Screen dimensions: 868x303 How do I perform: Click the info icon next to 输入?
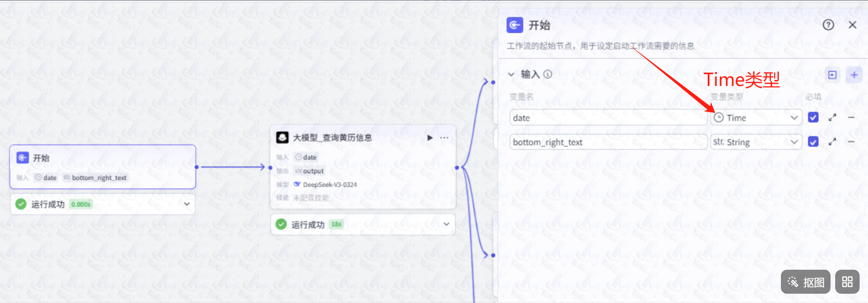coord(548,75)
